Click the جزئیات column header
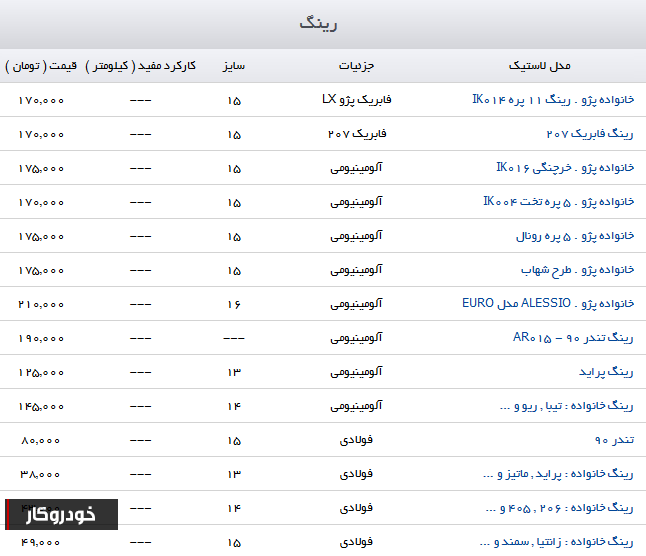Viewport: 646px width, 556px height. point(356,66)
